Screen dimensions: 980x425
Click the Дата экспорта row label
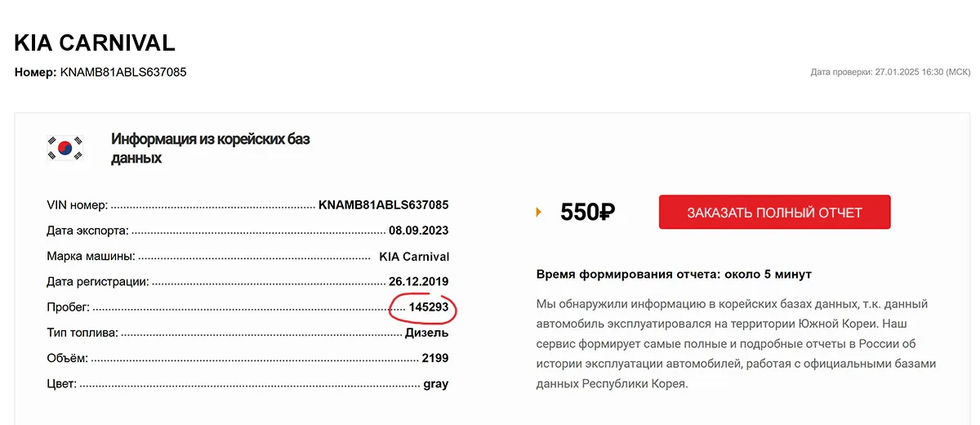click(87, 230)
